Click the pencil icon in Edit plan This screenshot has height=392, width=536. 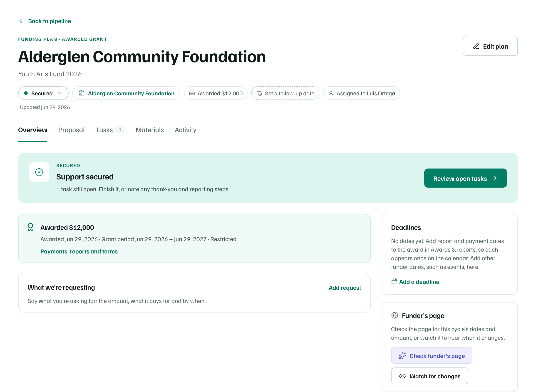pyautogui.click(x=476, y=46)
